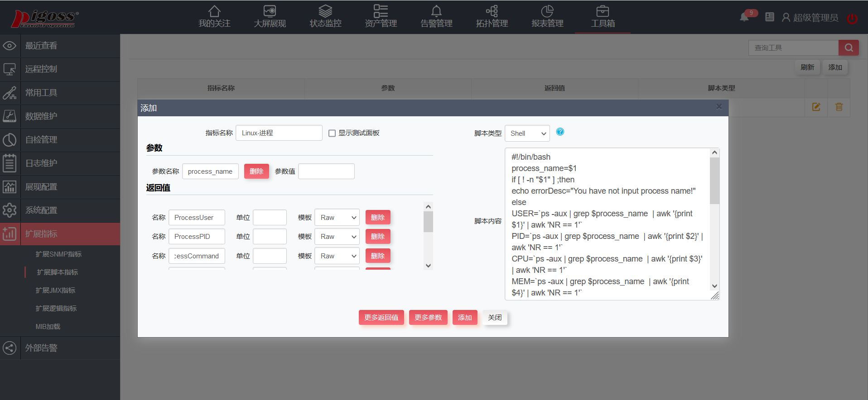Click the red power logout icon
This screenshot has height=400, width=868.
tap(852, 18)
